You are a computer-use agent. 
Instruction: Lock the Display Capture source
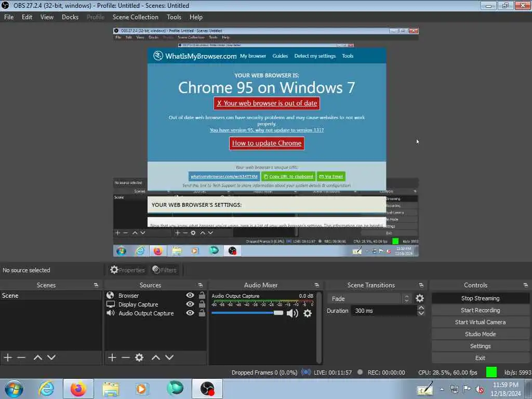202,304
